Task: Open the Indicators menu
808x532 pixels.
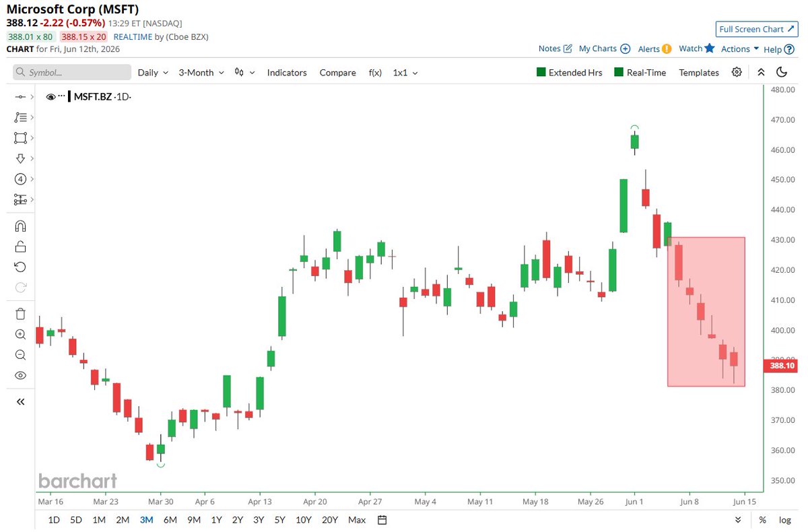Action: click(287, 73)
